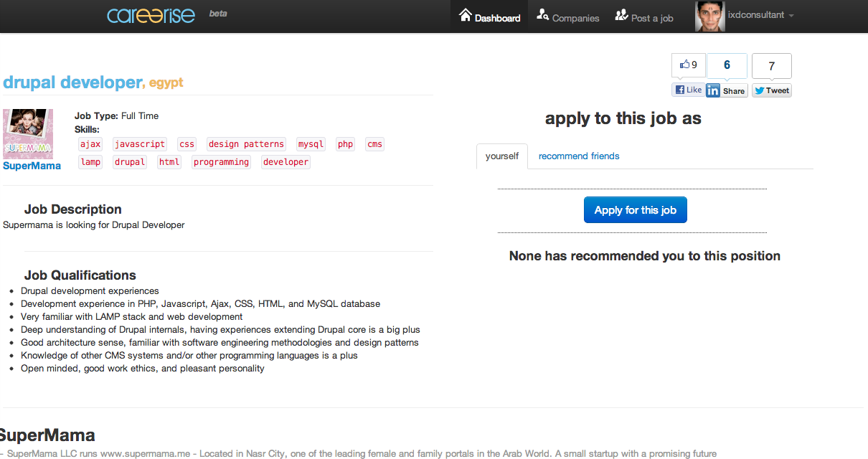This screenshot has width=868, height=459.
Task: Click the Twitter Tweet button
Action: point(771,90)
